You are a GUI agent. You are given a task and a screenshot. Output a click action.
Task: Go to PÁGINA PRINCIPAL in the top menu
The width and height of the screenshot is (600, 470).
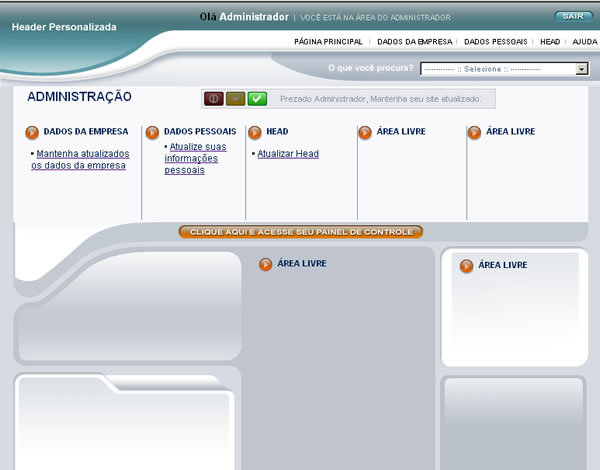(328, 42)
